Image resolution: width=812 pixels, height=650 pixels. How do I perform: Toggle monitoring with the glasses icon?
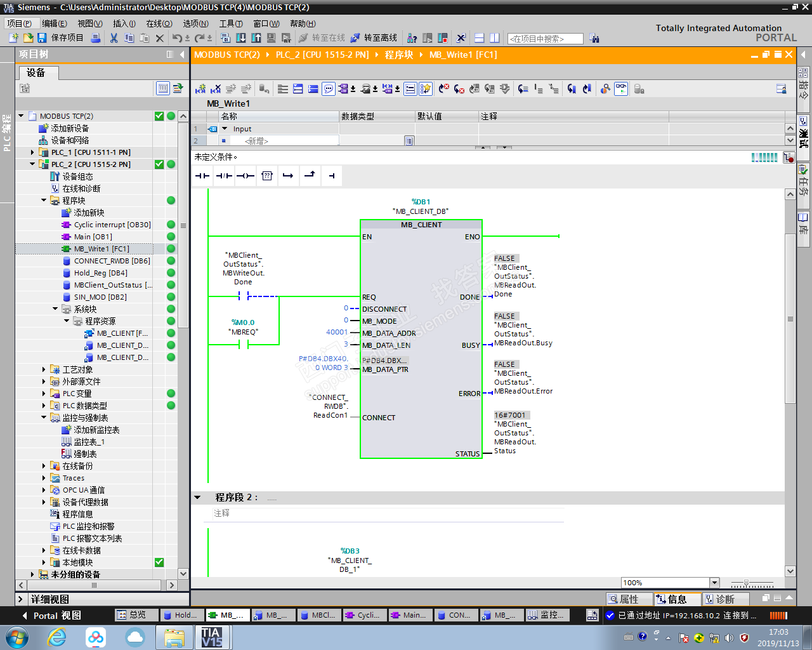[x=621, y=89]
